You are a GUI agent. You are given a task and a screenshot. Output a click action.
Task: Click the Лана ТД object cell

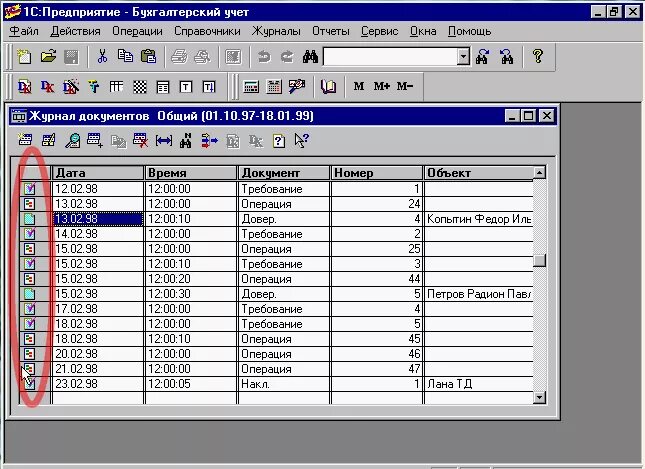pos(479,384)
